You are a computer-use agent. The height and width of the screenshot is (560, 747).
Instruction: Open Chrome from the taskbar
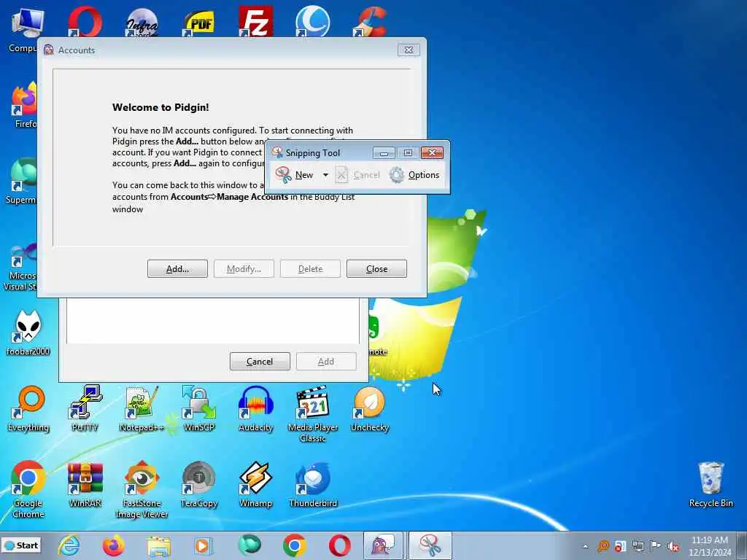[295, 545]
